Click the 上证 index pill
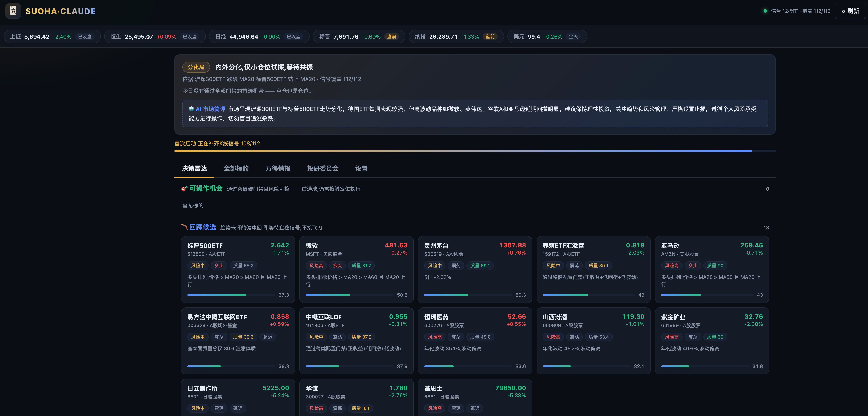Viewport: 868px width, 416px height. pyautogui.click(x=52, y=36)
